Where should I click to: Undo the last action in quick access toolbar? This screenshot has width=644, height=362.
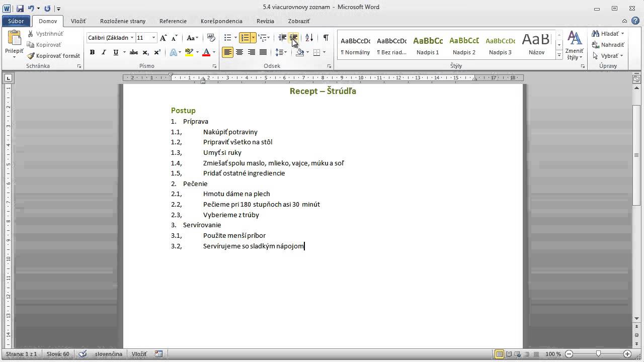click(x=31, y=8)
